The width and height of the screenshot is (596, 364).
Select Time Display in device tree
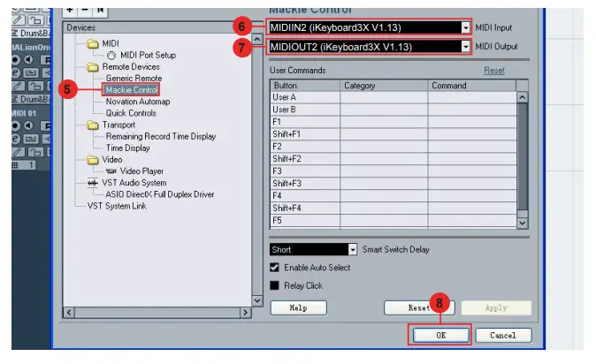coord(127,148)
